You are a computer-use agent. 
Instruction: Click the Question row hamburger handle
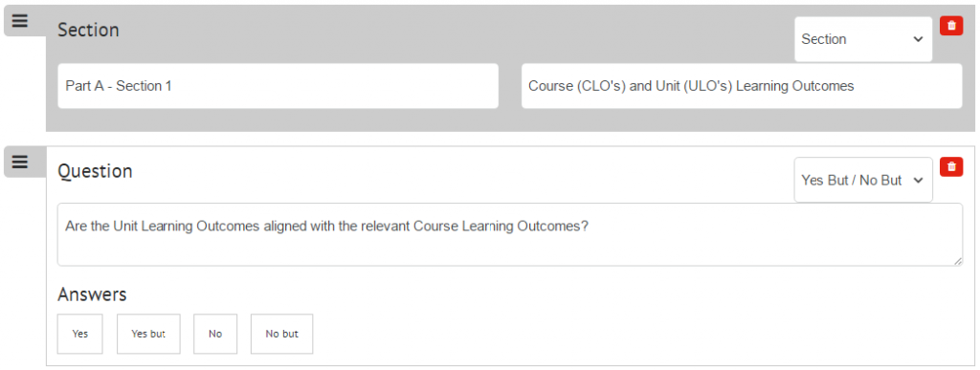pyautogui.click(x=21, y=163)
